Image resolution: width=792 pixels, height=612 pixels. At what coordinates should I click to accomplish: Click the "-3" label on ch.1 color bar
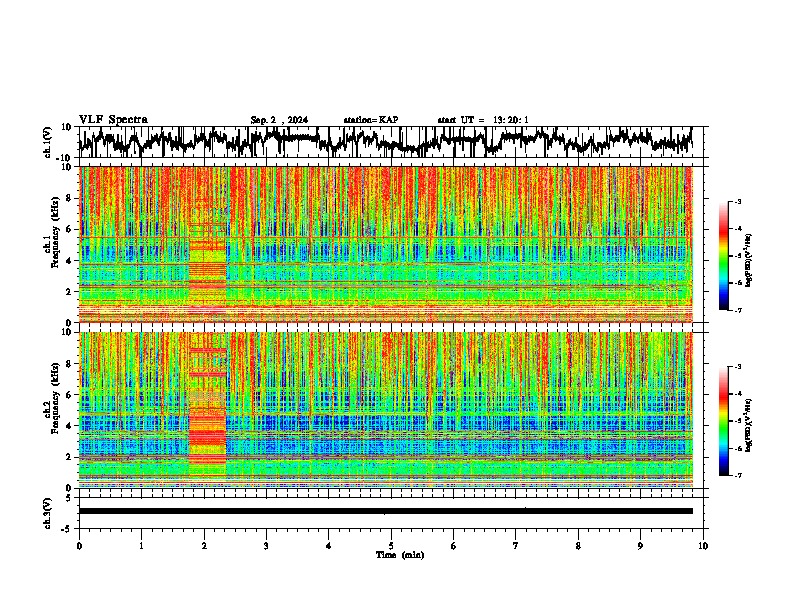(738, 201)
